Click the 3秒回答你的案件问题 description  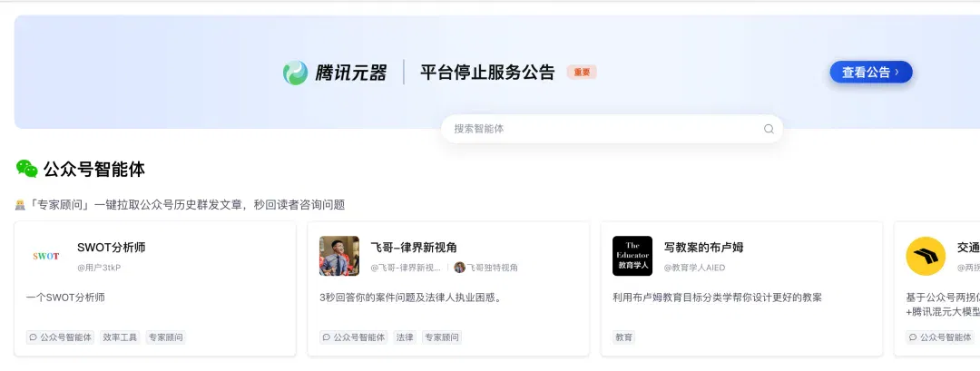[x=410, y=298]
